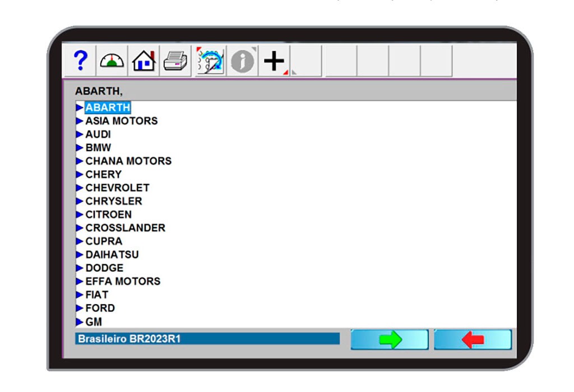
Task: Open the gauge meter tool icon
Action: pos(112,60)
